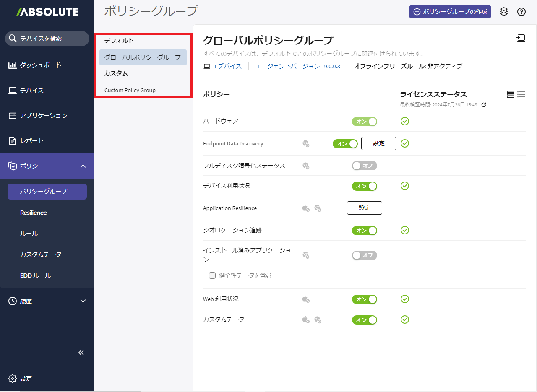Click the Applications window icon
Screen dimensions: 537x392
click(x=13, y=116)
